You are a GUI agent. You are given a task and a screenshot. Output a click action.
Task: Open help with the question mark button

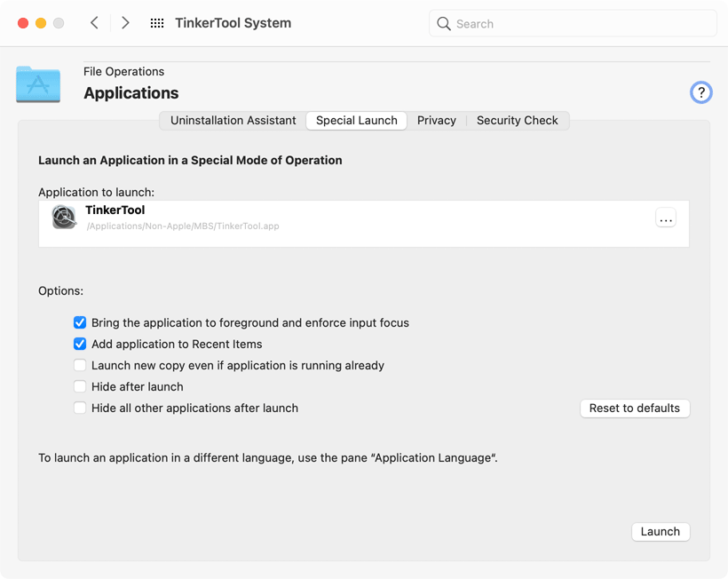tap(700, 92)
